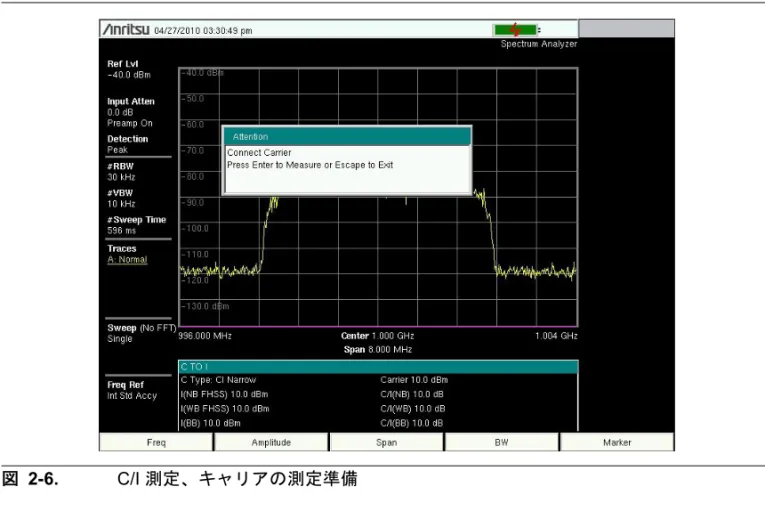Click the Center 1.000 GHz value
This screenshot has height=511, width=765.
[x=378, y=336]
